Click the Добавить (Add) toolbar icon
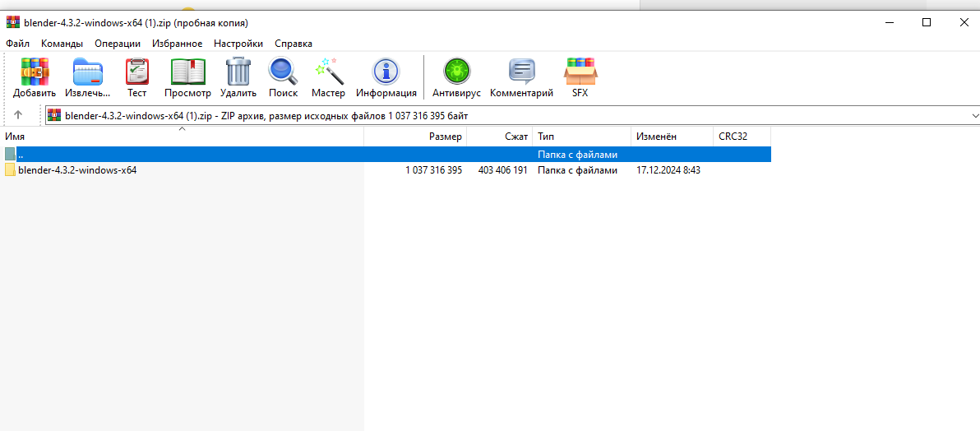The width and height of the screenshot is (980, 431). pos(35,72)
